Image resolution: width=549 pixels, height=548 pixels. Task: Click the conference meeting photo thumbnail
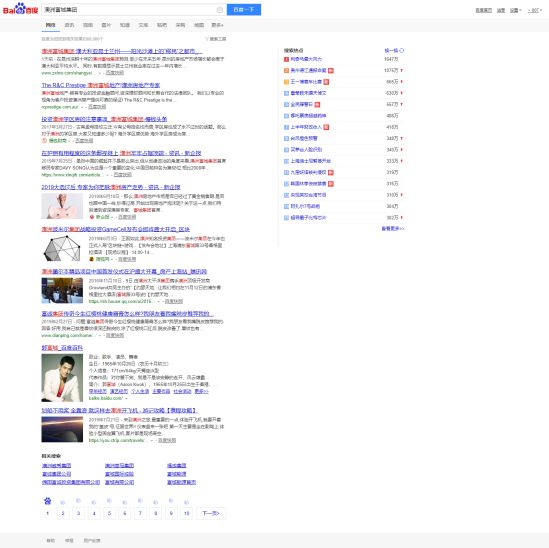(62, 291)
